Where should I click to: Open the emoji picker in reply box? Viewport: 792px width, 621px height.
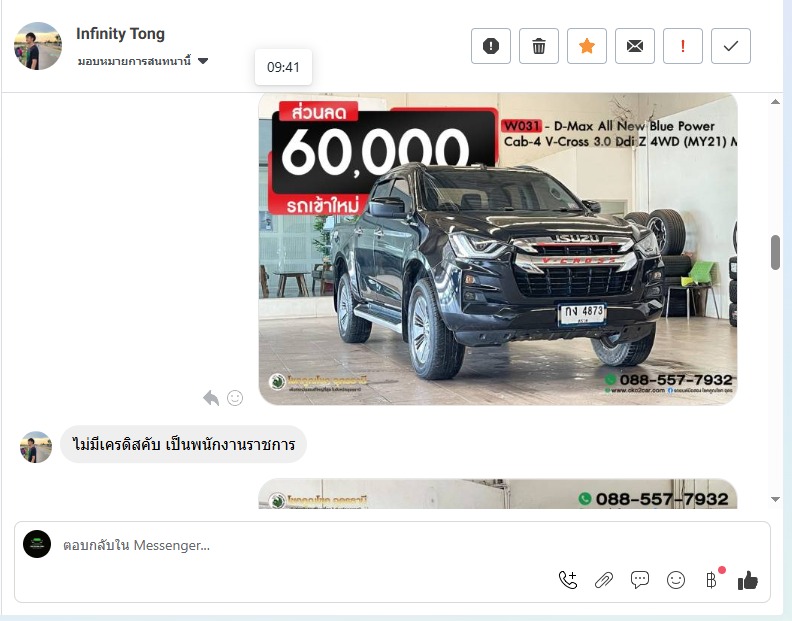676,580
